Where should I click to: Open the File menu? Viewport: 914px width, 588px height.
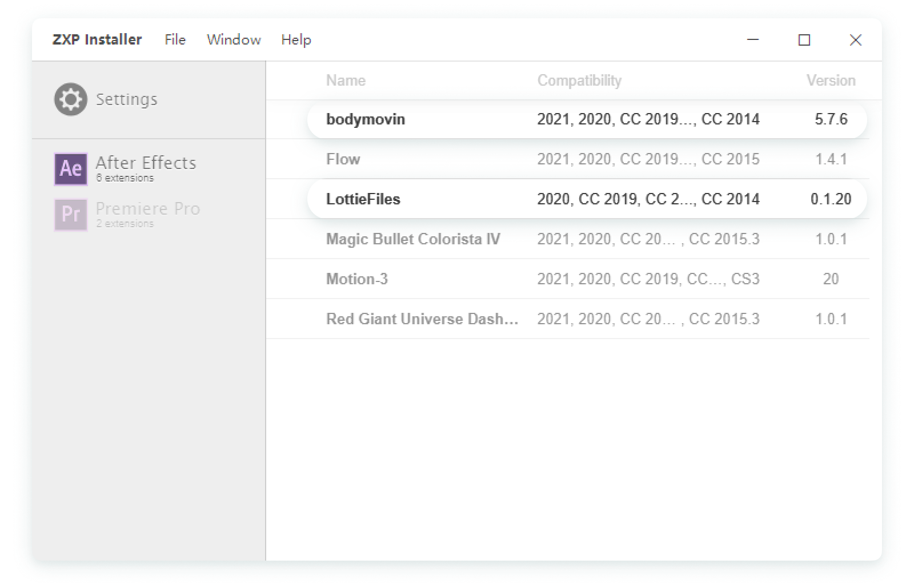(175, 40)
